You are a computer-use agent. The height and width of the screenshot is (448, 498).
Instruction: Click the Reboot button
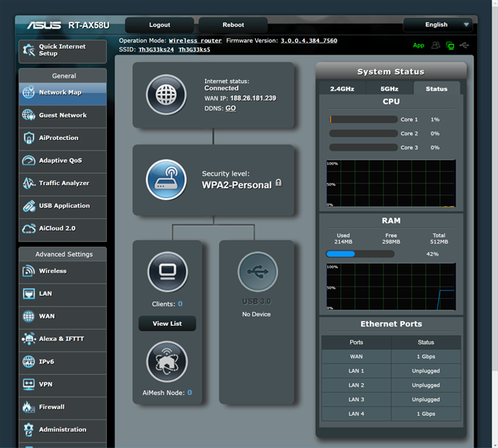[233, 25]
